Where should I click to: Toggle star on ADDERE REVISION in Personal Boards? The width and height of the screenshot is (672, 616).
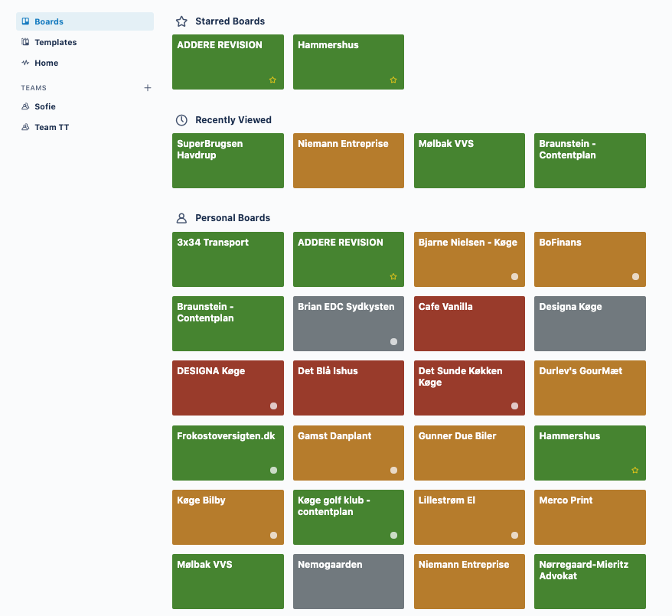click(393, 277)
